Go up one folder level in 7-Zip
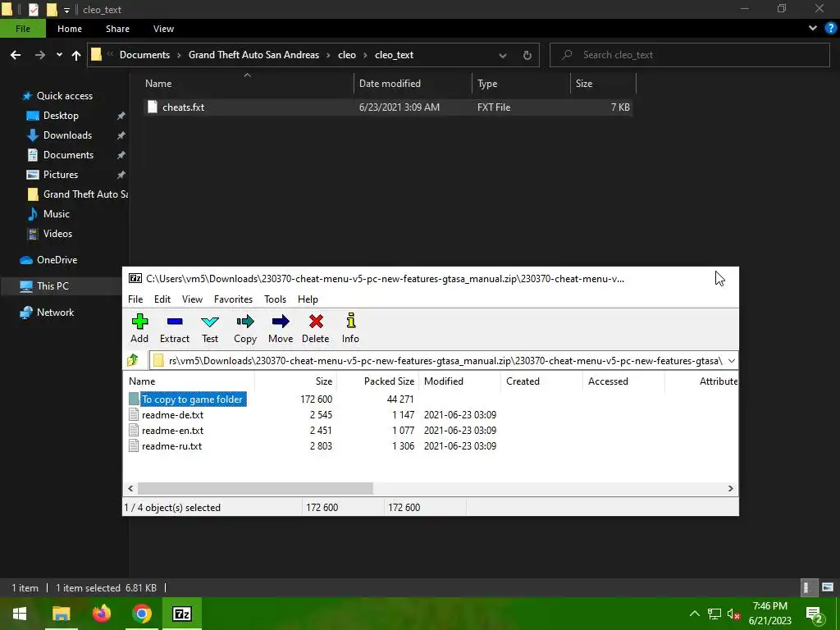The width and height of the screenshot is (840, 630). pos(133,361)
